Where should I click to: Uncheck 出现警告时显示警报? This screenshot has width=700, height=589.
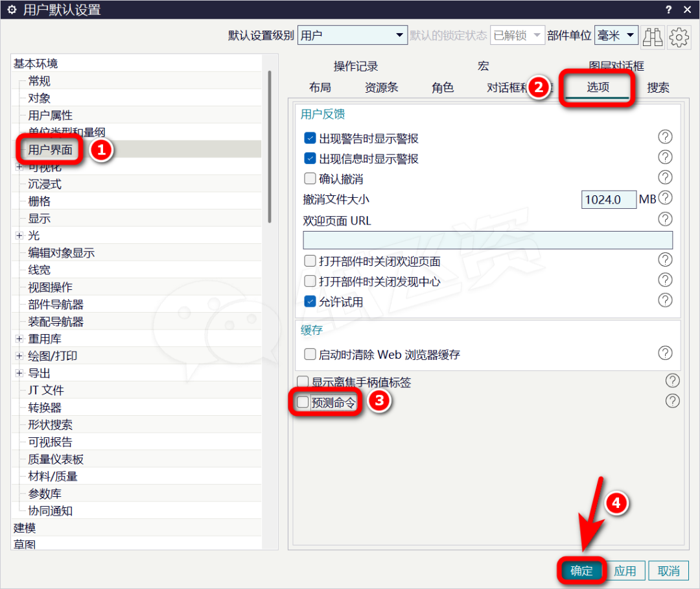pyautogui.click(x=310, y=138)
